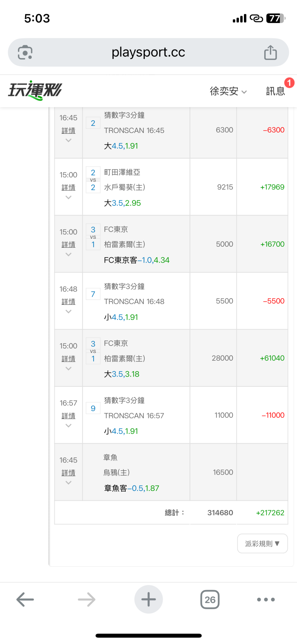Show the 26 open tabs switcher
Viewport: 297px width, 644px height.
pos(210,599)
